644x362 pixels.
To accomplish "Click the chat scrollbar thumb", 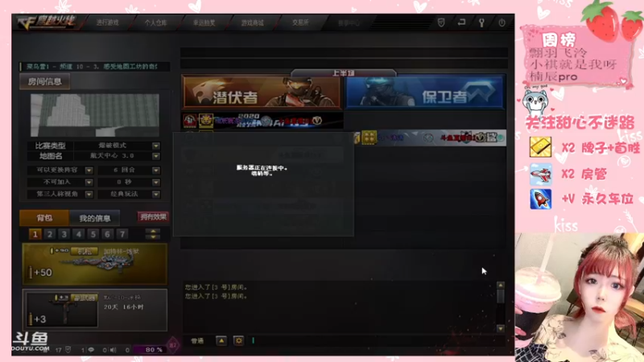I will (500, 296).
